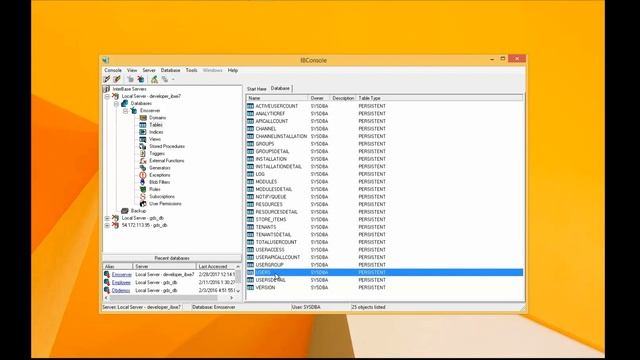This screenshot has width=640, height=360.
Task: Collapse the Emsserver database node
Action: 125,111
